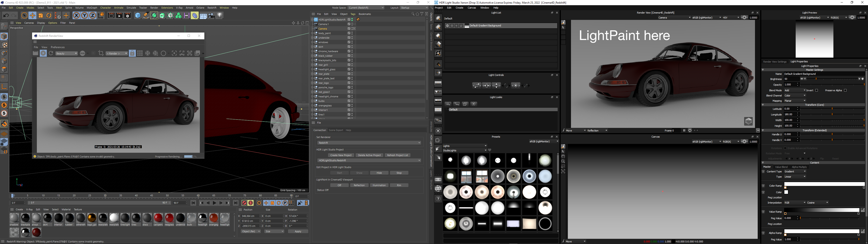Toggle visibility checkbox of windows object
The height and width of the screenshot is (244, 868).
(x=349, y=42)
